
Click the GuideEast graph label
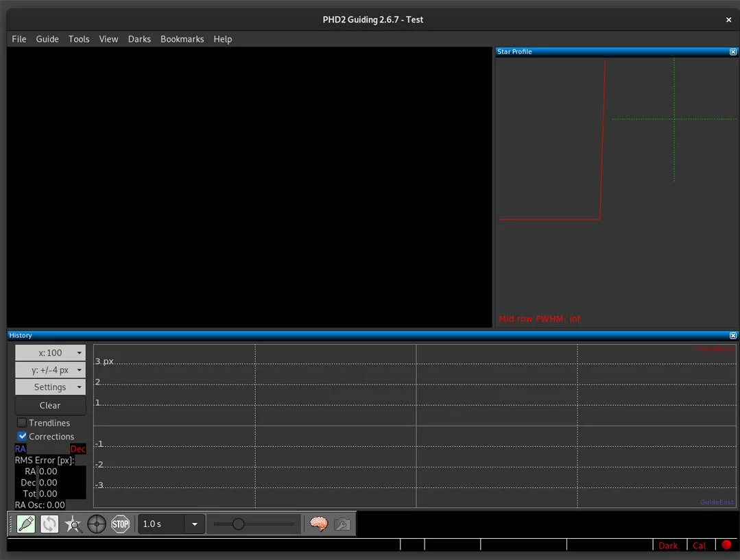(x=717, y=502)
